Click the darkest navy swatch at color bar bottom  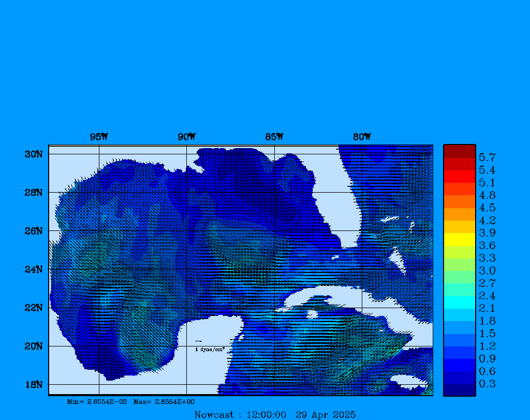coord(459,390)
